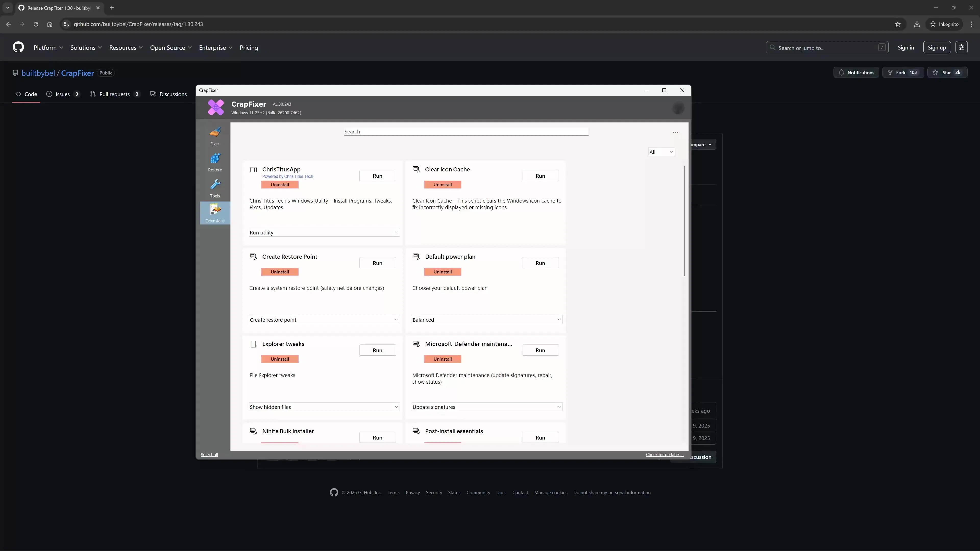The width and height of the screenshot is (980, 551).
Task: Run the Clear Icon Cache extension
Action: 540,176
